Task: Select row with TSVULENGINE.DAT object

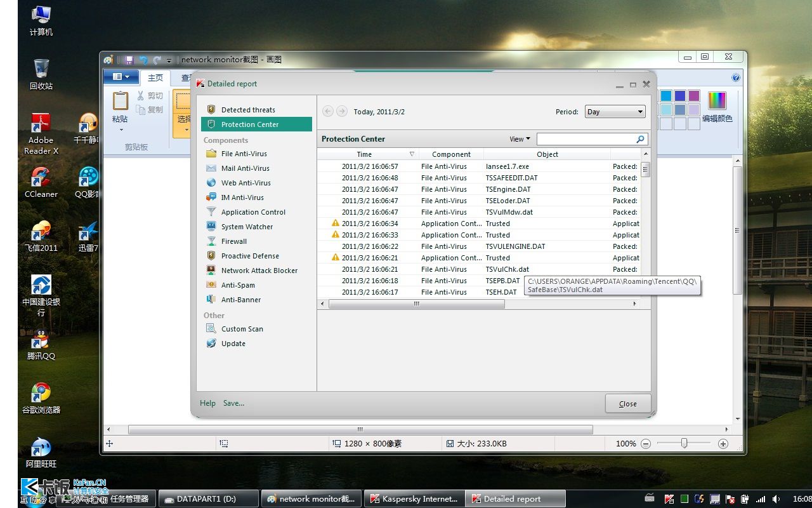Action: (479, 246)
